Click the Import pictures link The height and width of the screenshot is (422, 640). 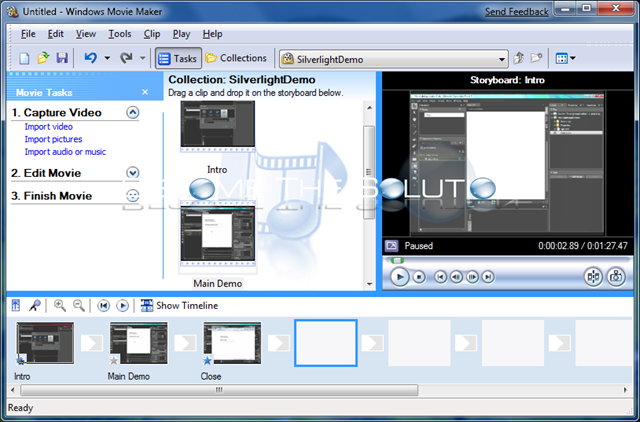click(x=53, y=139)
